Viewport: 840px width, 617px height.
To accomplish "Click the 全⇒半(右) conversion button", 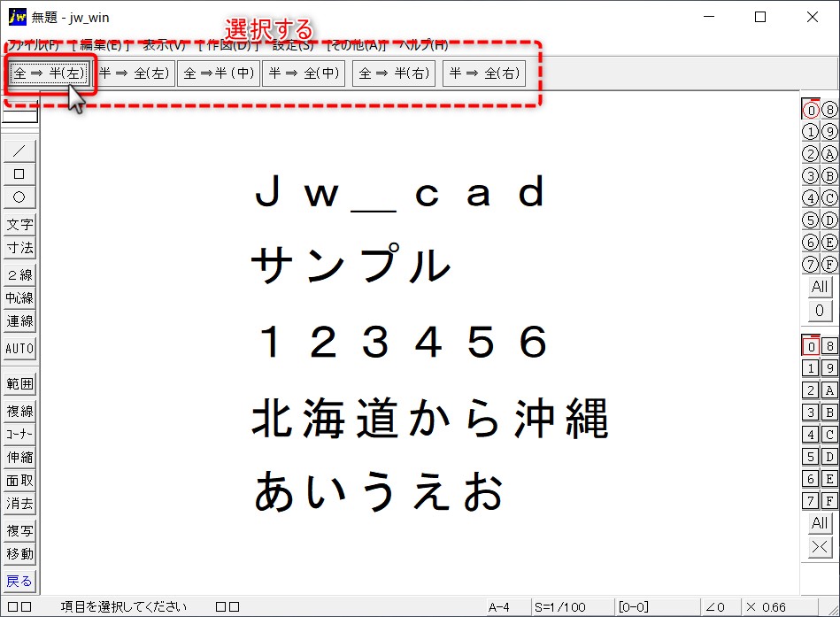I will coord(394,73).
